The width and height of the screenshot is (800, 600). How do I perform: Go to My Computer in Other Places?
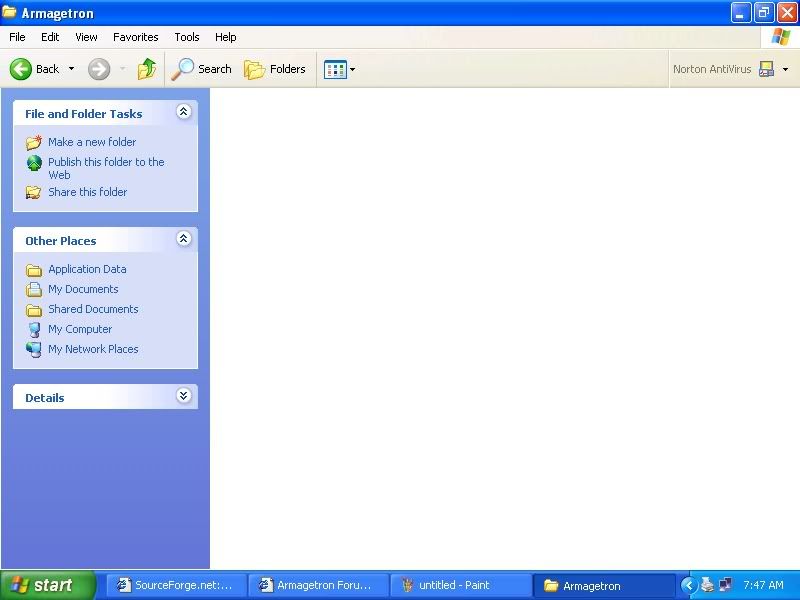click(80, 329)
